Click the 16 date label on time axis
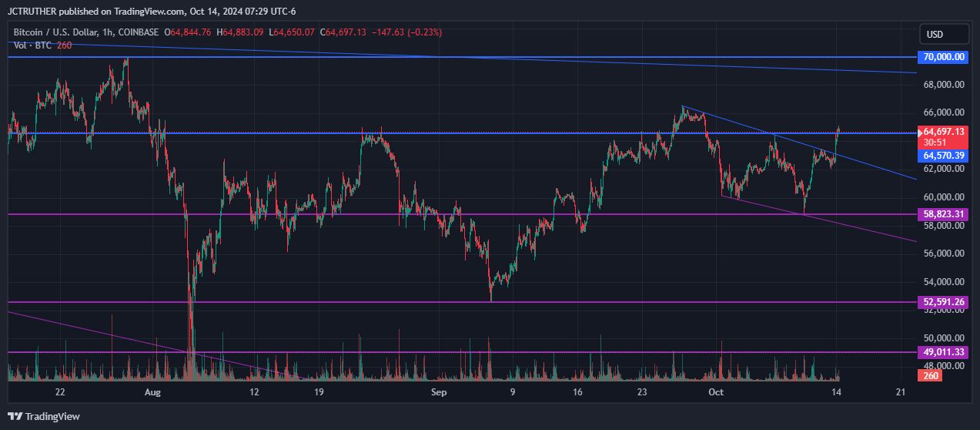 578,392
